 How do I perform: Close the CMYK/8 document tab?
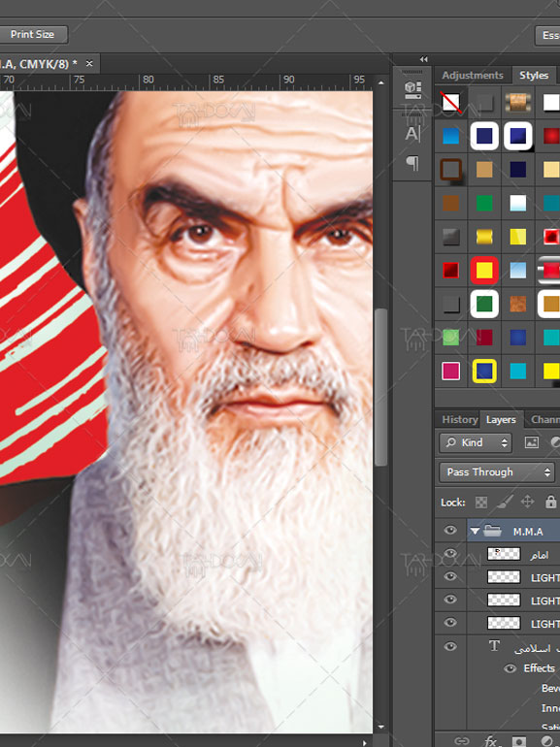89,63
